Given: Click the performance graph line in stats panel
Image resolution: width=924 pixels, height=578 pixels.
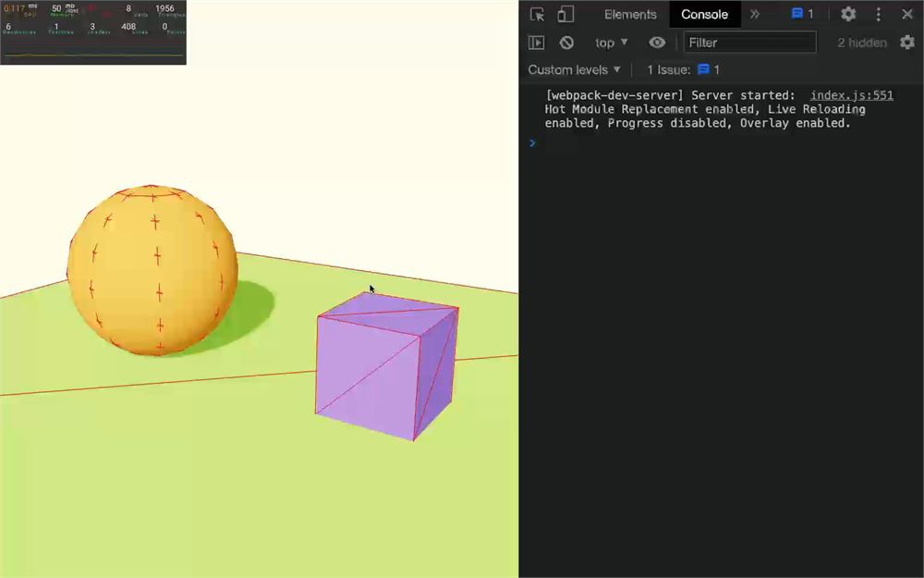Looking at the screenshot, I should click(x=93, y=55).
